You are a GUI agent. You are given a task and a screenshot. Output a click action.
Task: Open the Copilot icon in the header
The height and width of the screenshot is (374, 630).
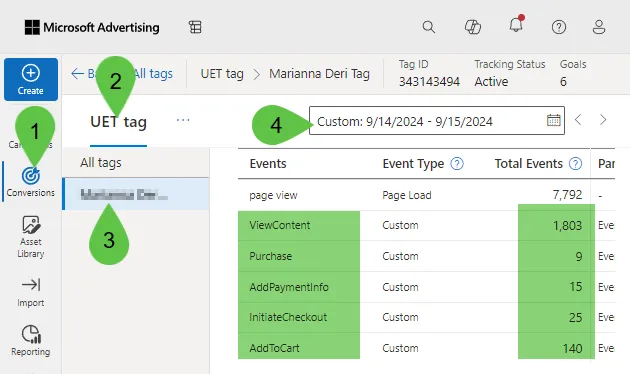tap(473, 27)
